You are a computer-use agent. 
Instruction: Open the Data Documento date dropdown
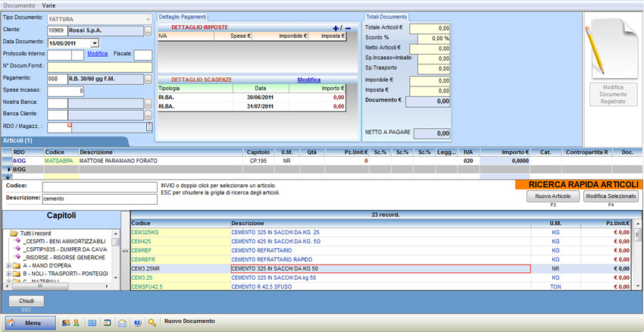tap(95, 43)
